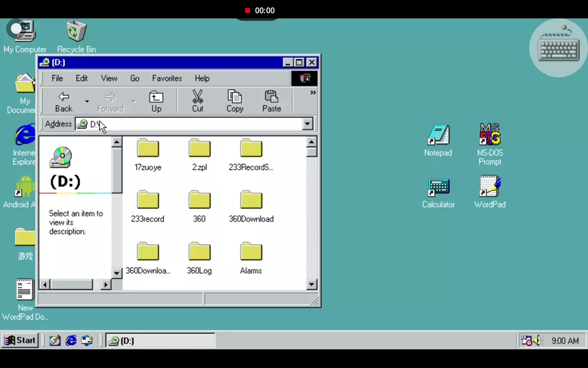The width and height of the screenshot is (588, 368).
Task: Open the View menu
Action: pyautogui.click(x=109, y=78)
